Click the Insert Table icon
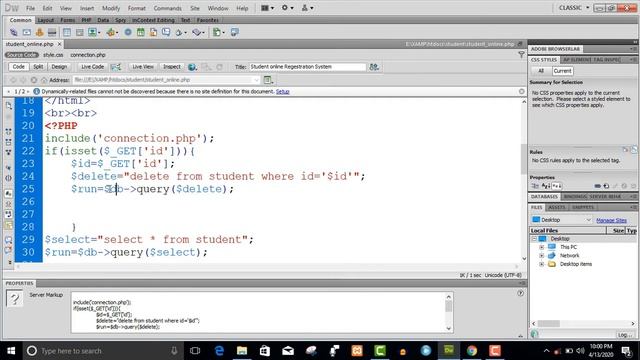 pos(67,32)
